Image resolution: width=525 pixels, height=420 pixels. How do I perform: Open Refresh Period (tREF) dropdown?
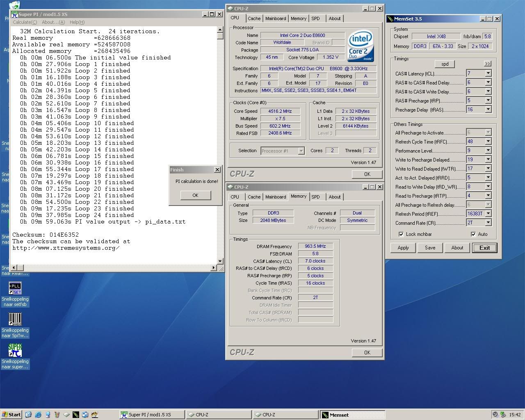tap(488, 214)
